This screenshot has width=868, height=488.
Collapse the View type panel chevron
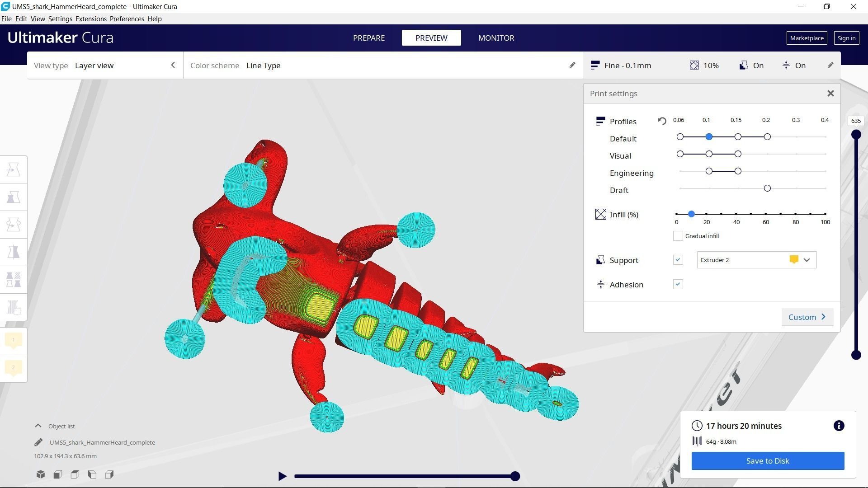(x=173, y=66)
